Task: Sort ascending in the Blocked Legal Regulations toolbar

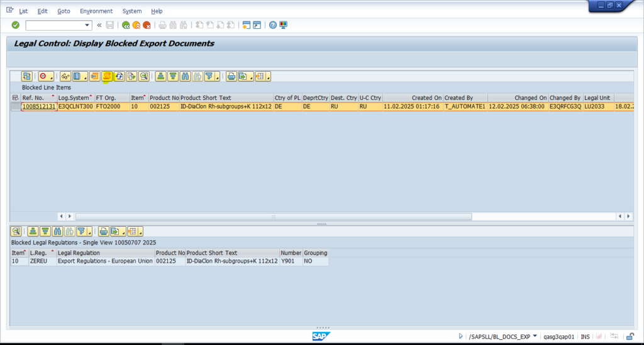Action: [x=33, y=231]
